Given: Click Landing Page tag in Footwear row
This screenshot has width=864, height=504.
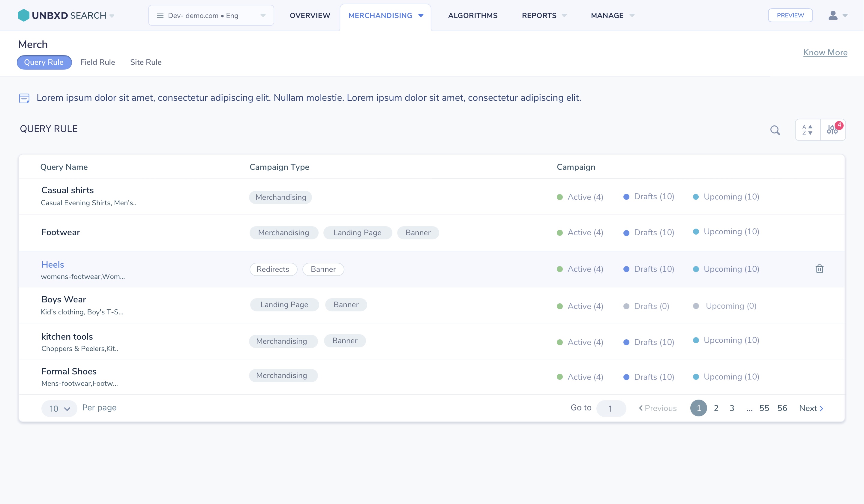Looking at the screenshot, I should point(358,232).
